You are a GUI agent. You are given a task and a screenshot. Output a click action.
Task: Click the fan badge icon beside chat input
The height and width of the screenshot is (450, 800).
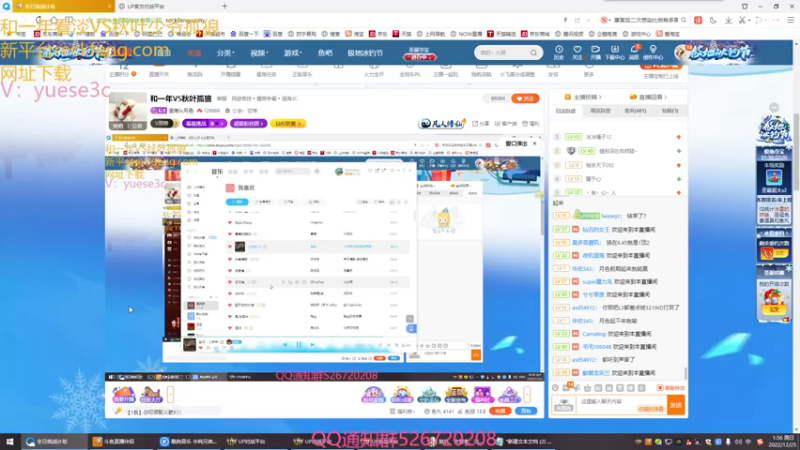click(564, 406)
